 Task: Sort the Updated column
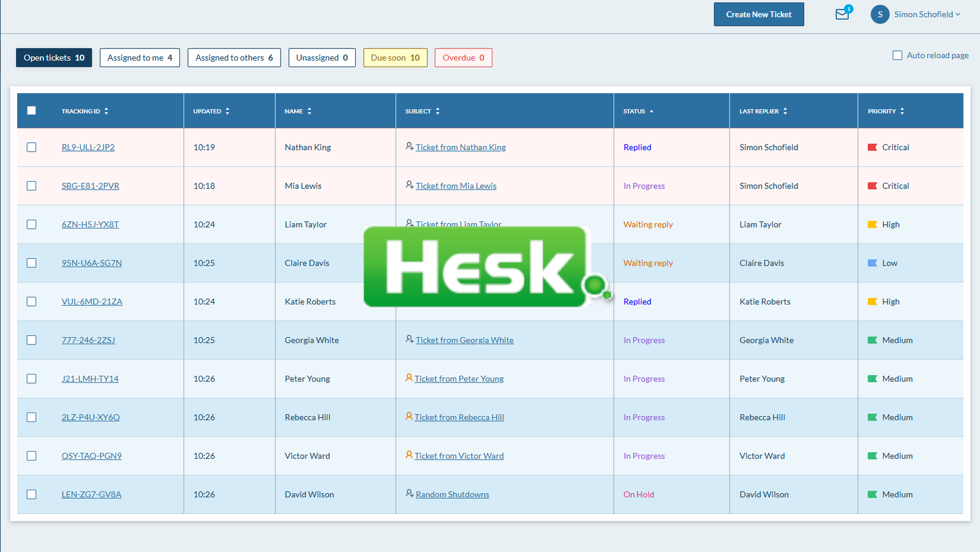(227, 111)
